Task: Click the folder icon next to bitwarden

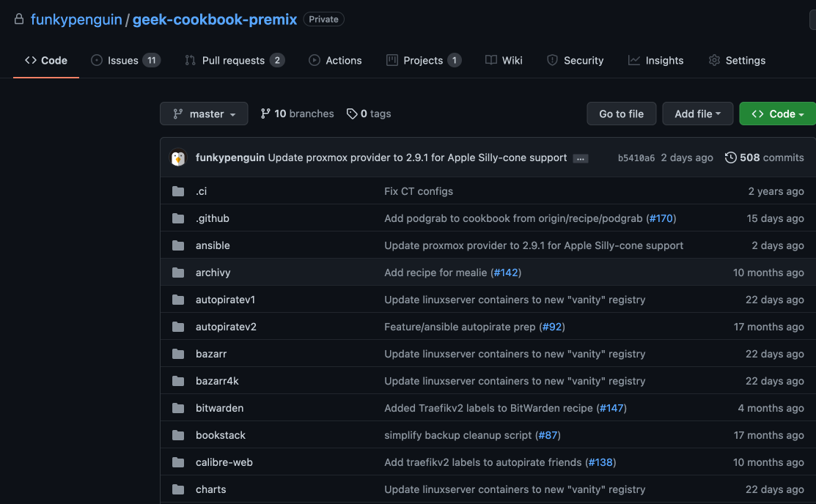Action: point(178,408)
